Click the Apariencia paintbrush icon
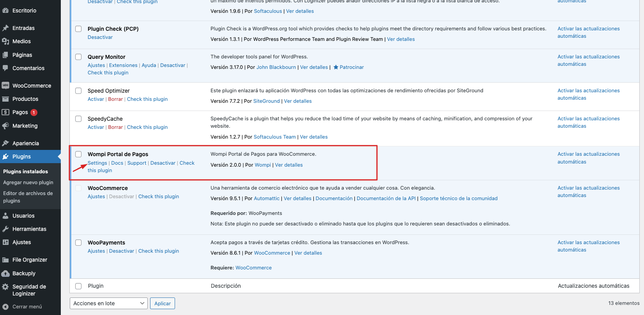The width and height of the screenshot is (644, 315). tap(5, 143)
